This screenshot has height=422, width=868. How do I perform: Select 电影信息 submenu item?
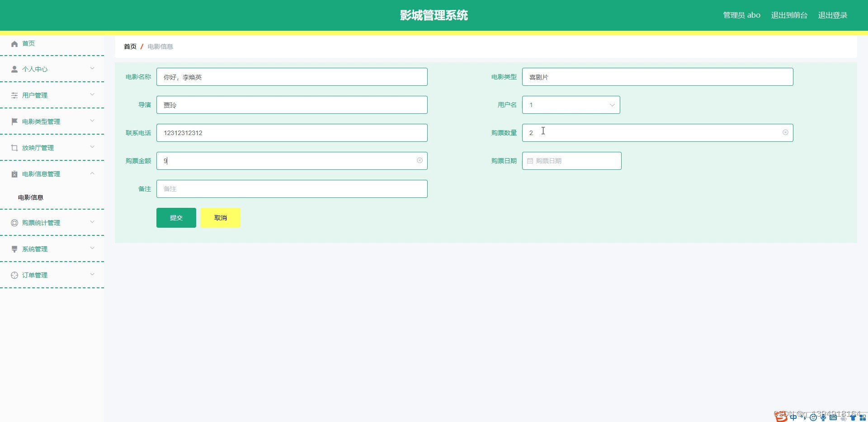31,197
